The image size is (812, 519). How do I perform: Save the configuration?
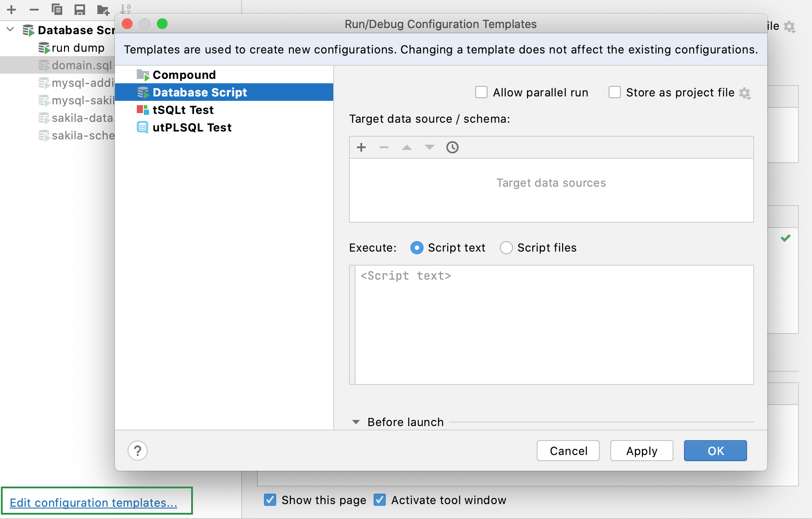click(x=79, y=9)
